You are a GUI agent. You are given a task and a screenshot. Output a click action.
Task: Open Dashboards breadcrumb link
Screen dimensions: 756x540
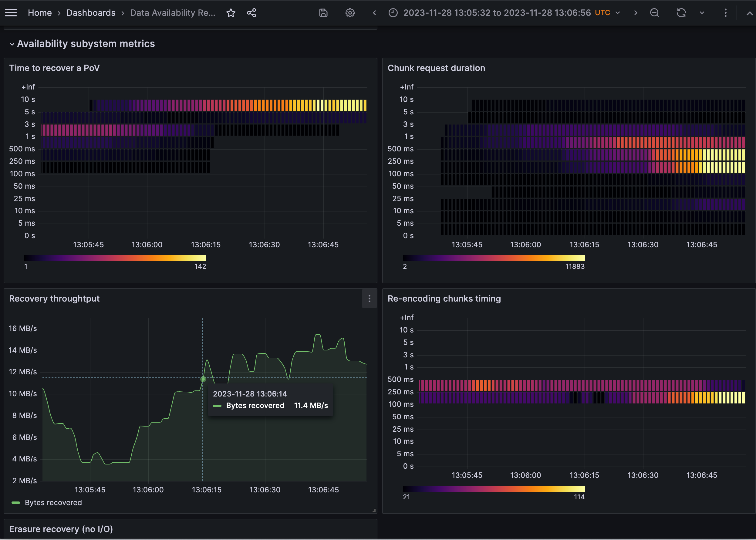(91, 13)
